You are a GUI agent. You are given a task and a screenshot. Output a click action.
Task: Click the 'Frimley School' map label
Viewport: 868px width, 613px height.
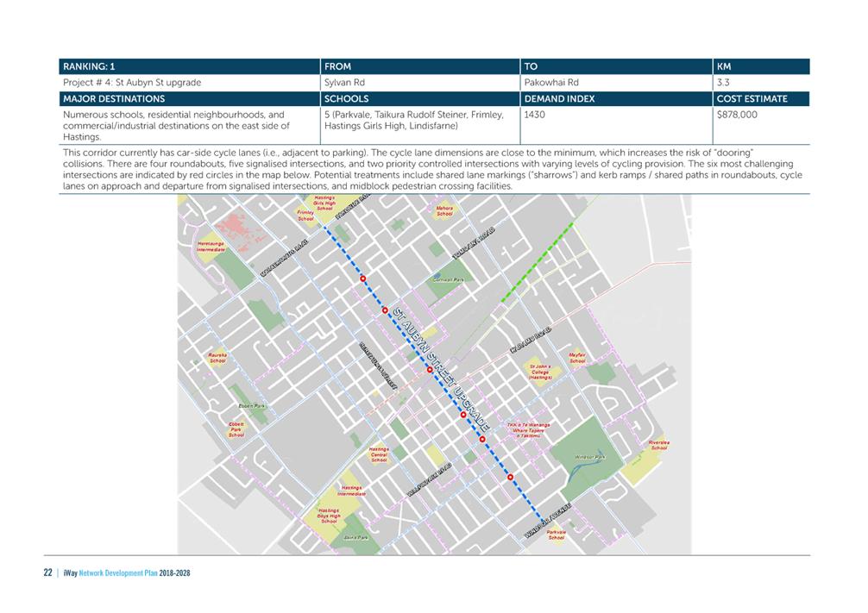(305, 216)
